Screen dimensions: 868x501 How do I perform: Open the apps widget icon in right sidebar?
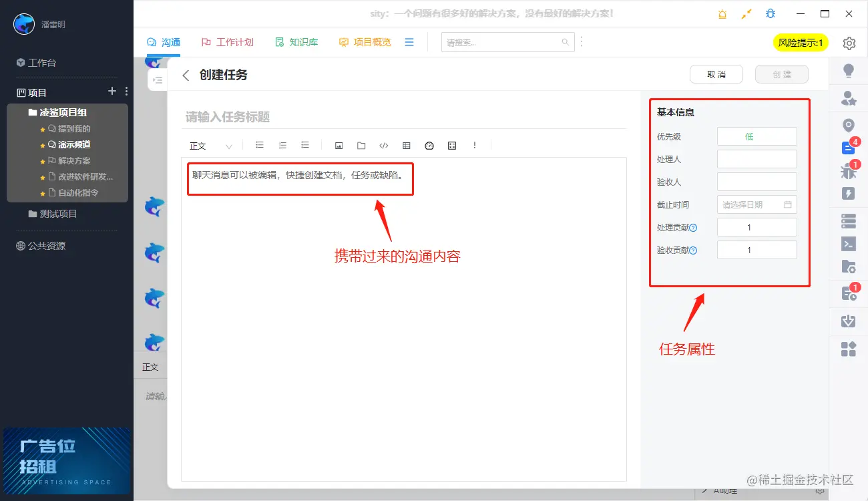point(849,348)
